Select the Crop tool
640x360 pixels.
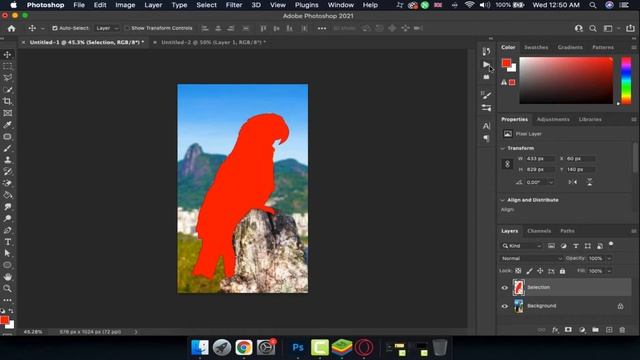pos(7,101)
